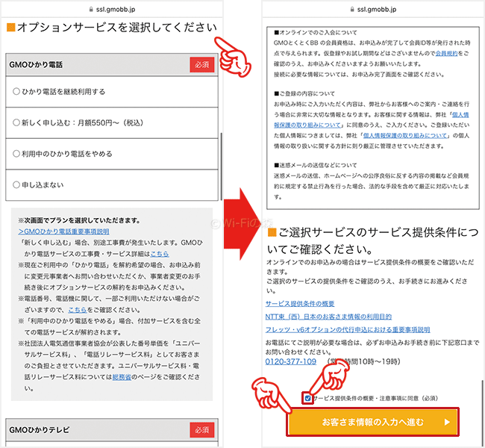Viewport: 485px width, 448px height.
Task: Click the left ssl.gmobb.jp address text
Action: pyautogui.click(x=116, y=10)
